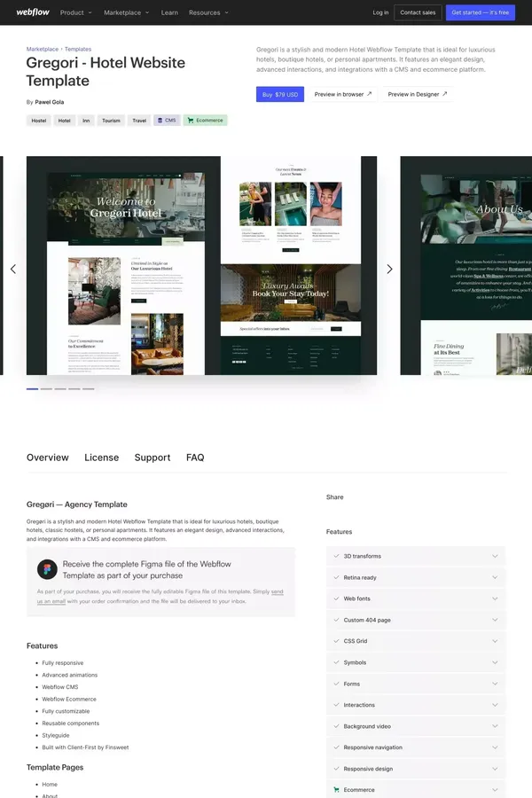Click checkmark icon beside Web fonts
532x798 pixels.
tap(336, 598)
